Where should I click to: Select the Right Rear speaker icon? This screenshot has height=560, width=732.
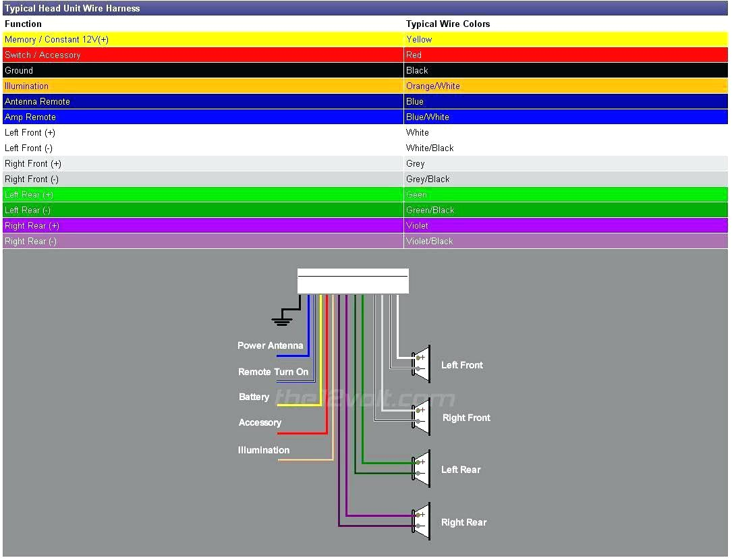tap(422, 522)
